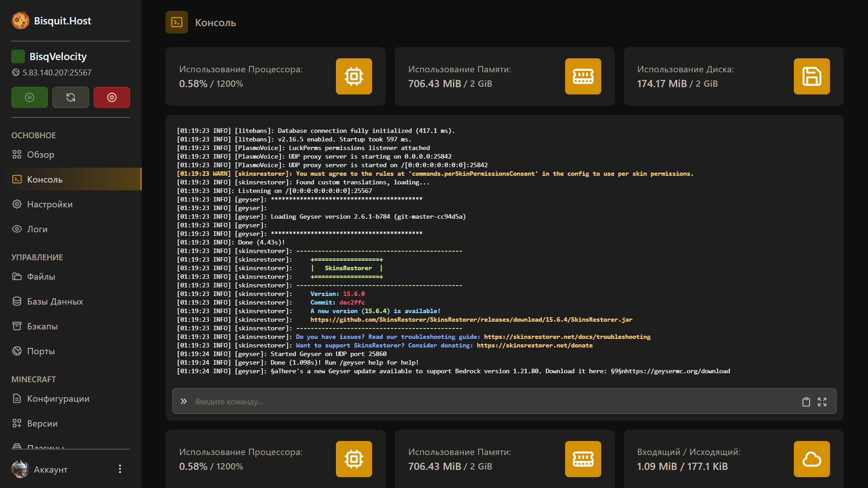Switch to the Файлы section

click(x=41, y=277)
